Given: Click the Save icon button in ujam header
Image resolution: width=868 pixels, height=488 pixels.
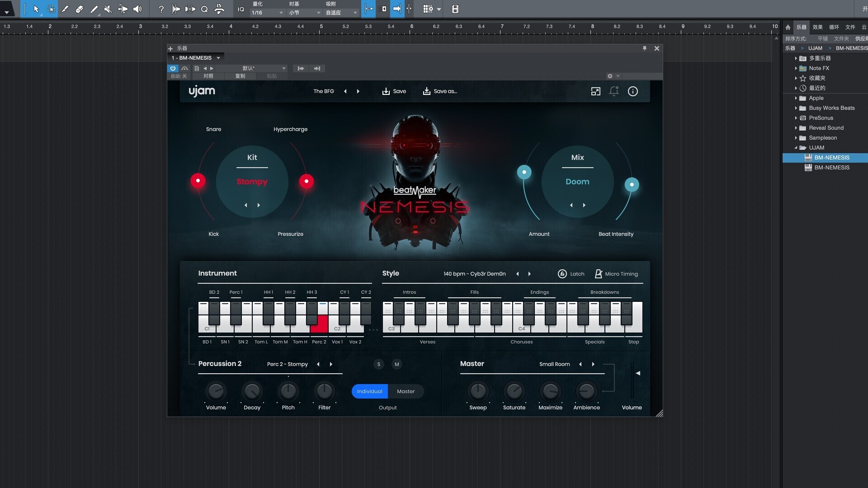Looking at the screenshot, I should (394, 91).
